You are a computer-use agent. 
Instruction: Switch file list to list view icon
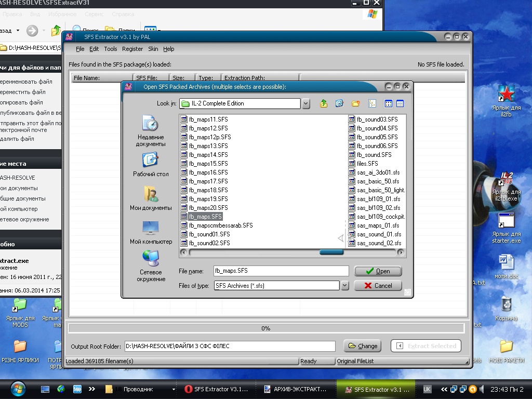tap(389, 103)
